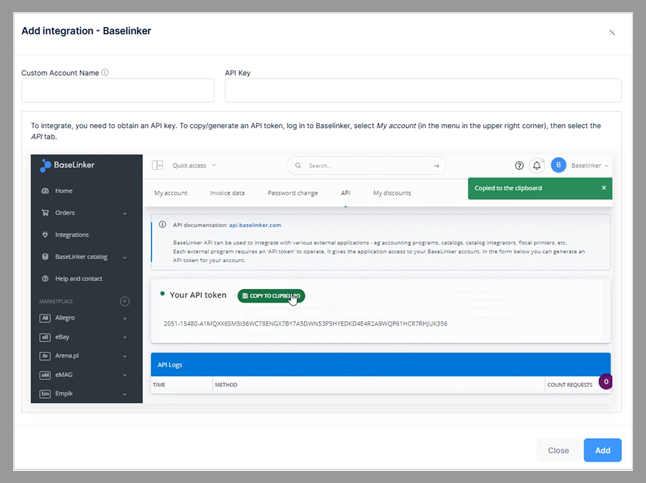Click the API Logs blue header
The height and width of the screenshot is (483, 646).
point(380,364)
